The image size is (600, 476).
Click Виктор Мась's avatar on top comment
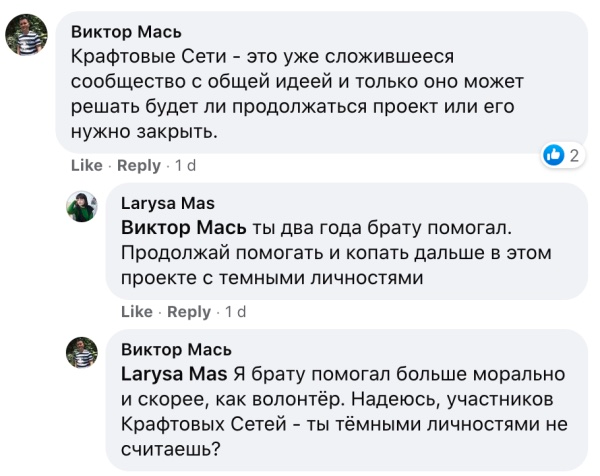[x=24, y=38]
